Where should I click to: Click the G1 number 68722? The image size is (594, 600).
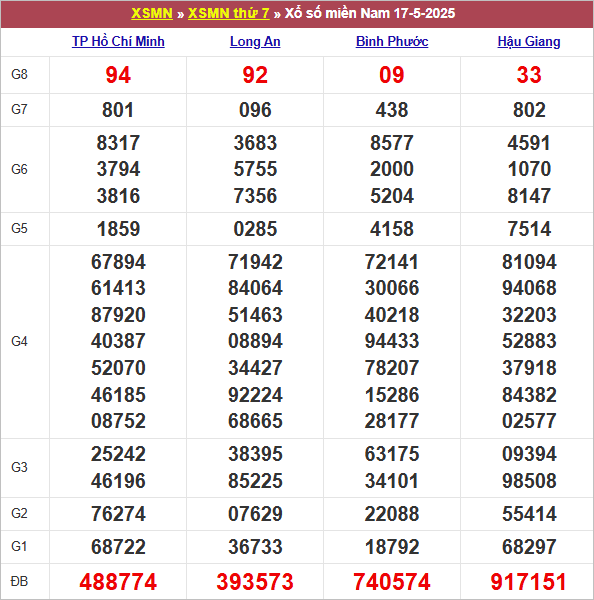click(118, 547)
